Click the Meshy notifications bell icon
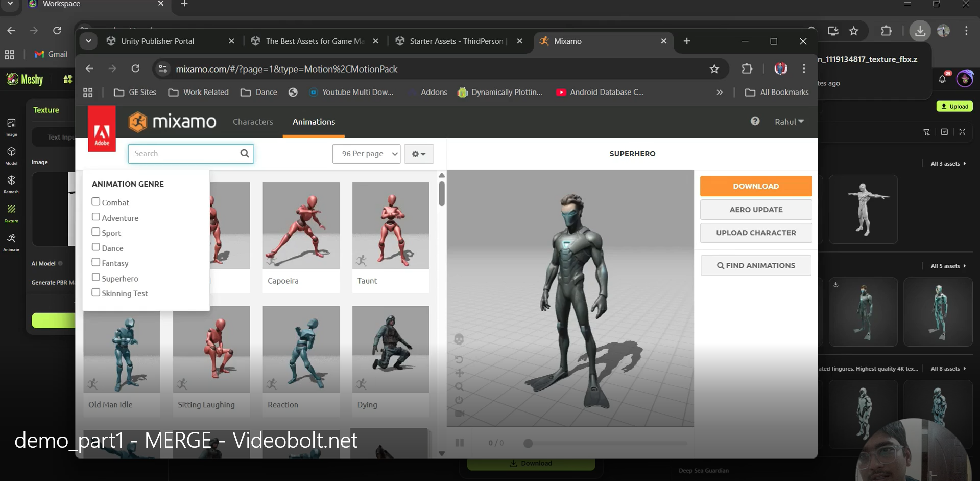The width and height of the screenshot is (980, 481). [942, 79]
